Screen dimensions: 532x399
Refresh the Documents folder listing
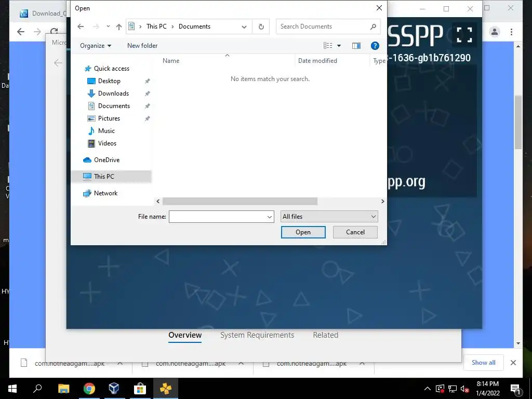261,26
